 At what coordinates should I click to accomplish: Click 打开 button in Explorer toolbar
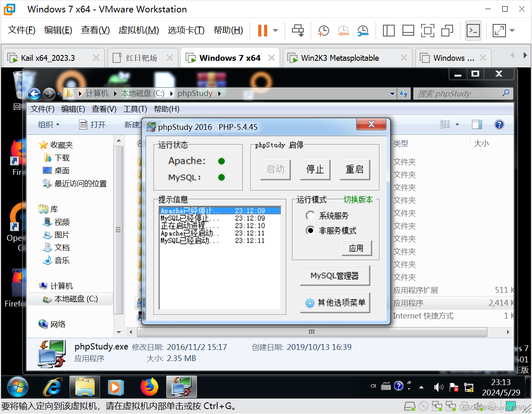(x=93, y=124)
